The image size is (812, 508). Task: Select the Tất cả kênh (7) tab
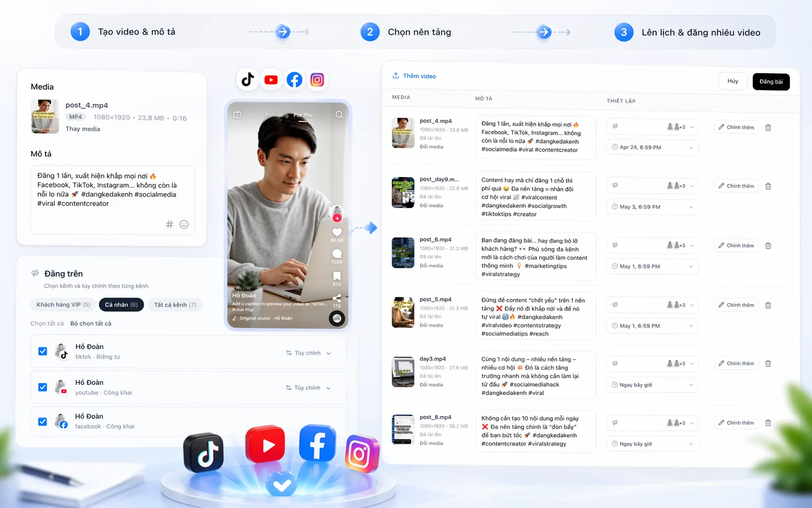coord(175,305)
